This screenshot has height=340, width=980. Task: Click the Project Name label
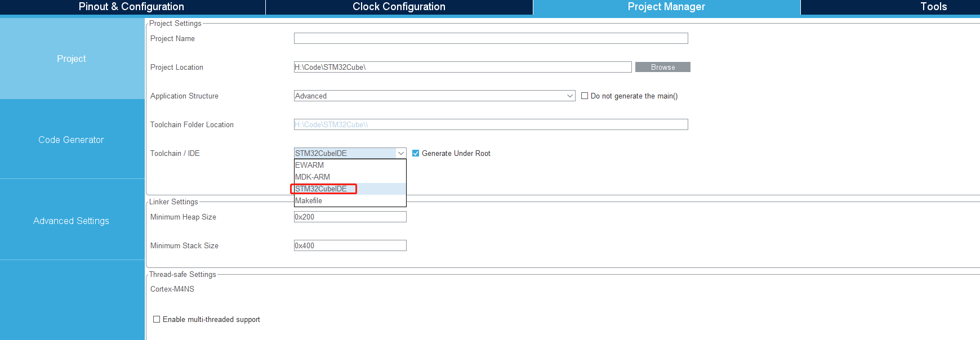(172, 38)
